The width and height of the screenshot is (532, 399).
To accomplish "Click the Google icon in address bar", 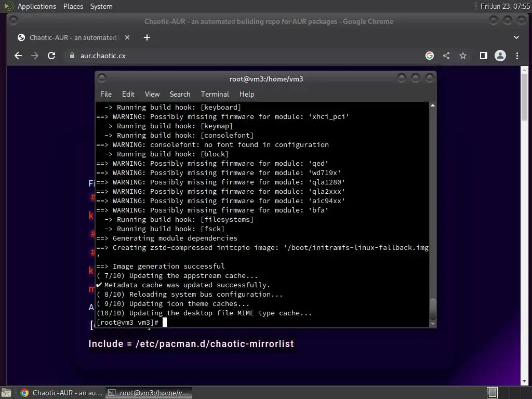I will [430, 56].
